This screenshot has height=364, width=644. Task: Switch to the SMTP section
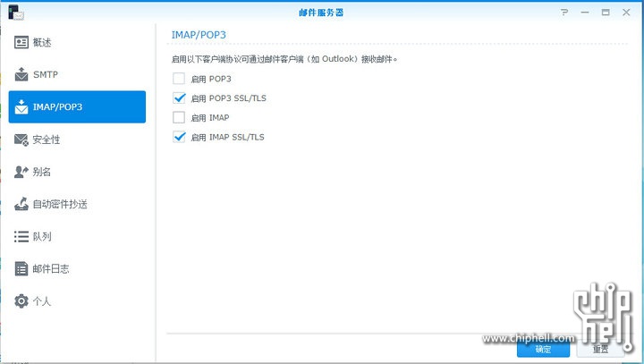coord(77,74)
